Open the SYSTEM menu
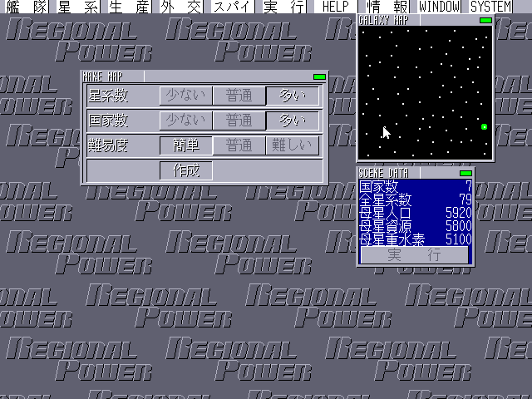Image resolution: width=532 pixels, height=399 pixels. (490, 7)
